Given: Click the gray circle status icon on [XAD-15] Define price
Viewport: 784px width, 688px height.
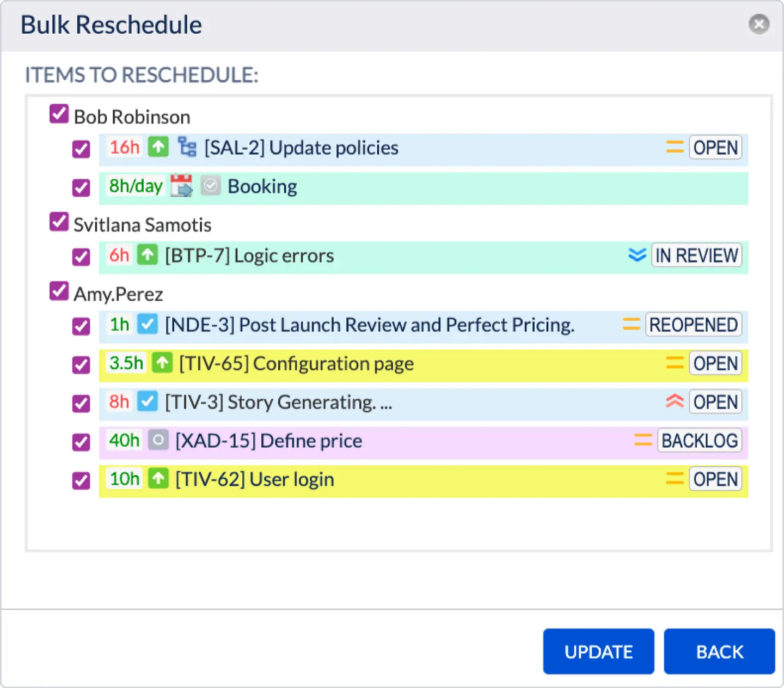Looking at the screenshot, I should (158, 440).
